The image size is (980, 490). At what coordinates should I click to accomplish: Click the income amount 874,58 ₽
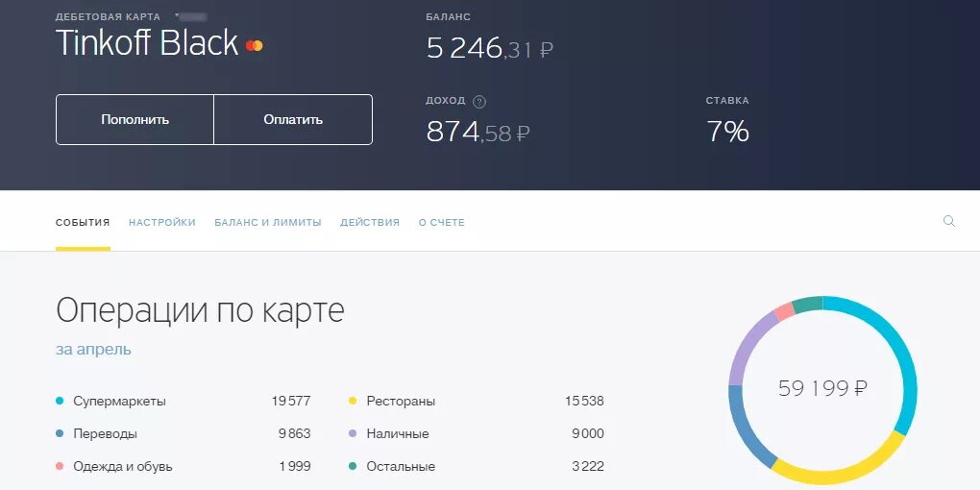coord(478,132)
